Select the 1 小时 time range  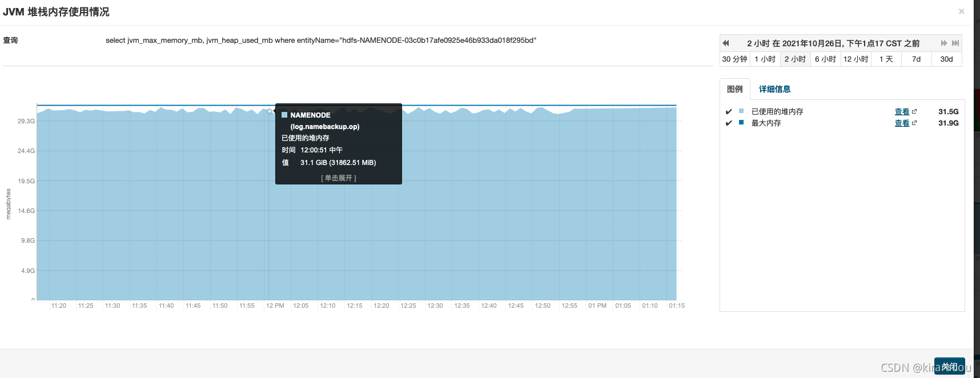pyautogui.click(x=765, y=59)
